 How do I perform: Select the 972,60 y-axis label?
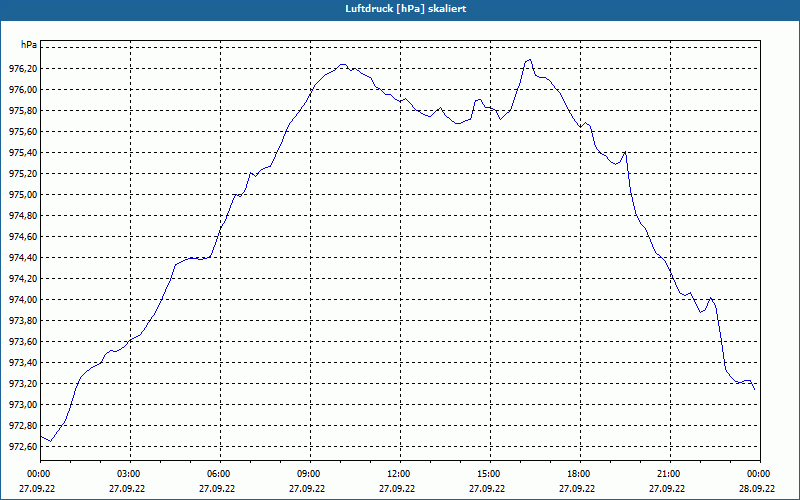tap(23, 447)
